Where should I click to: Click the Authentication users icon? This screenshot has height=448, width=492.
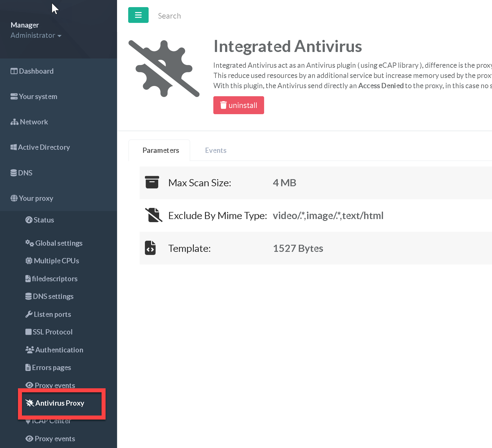30,350
